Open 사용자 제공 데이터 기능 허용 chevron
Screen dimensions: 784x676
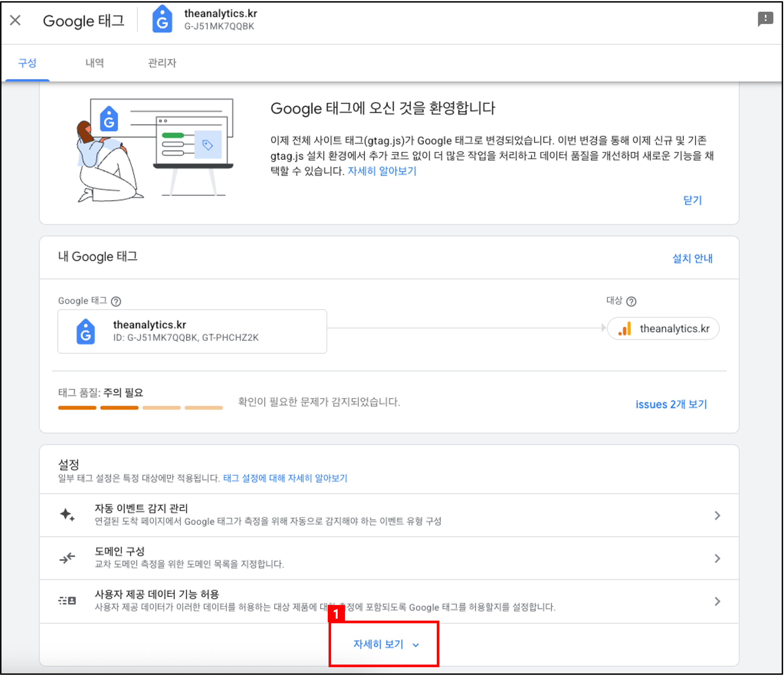717,601
